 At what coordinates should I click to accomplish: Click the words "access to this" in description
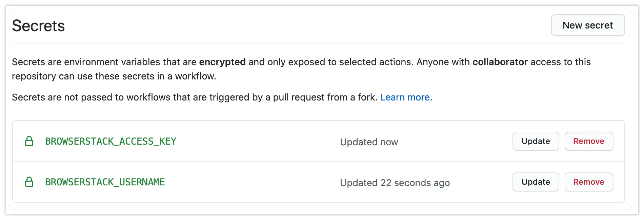(x=560, y=62)
